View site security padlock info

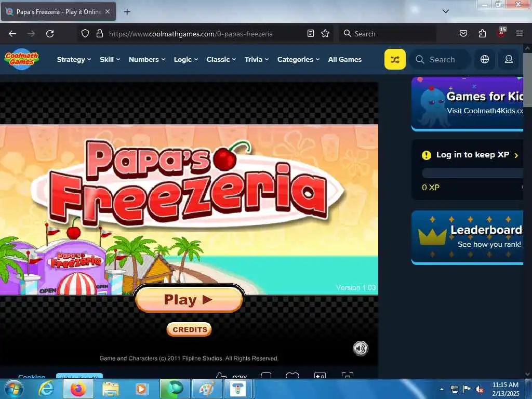point(99,34)
